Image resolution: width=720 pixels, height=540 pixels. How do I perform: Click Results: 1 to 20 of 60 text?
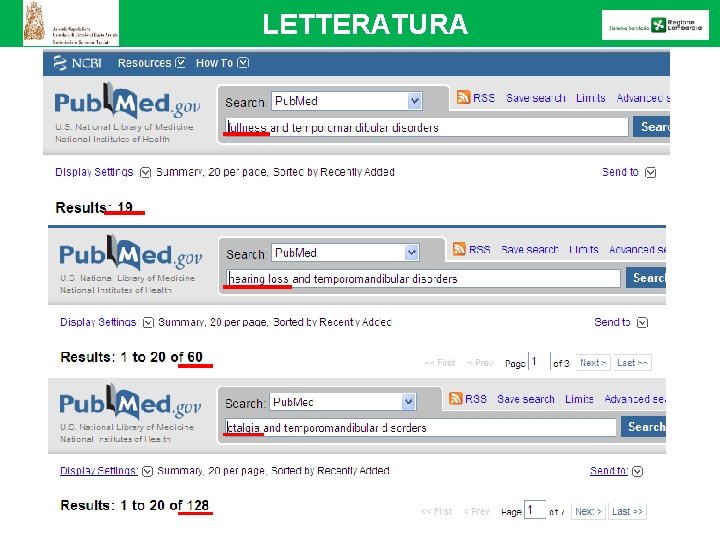(x=131, y=357)
